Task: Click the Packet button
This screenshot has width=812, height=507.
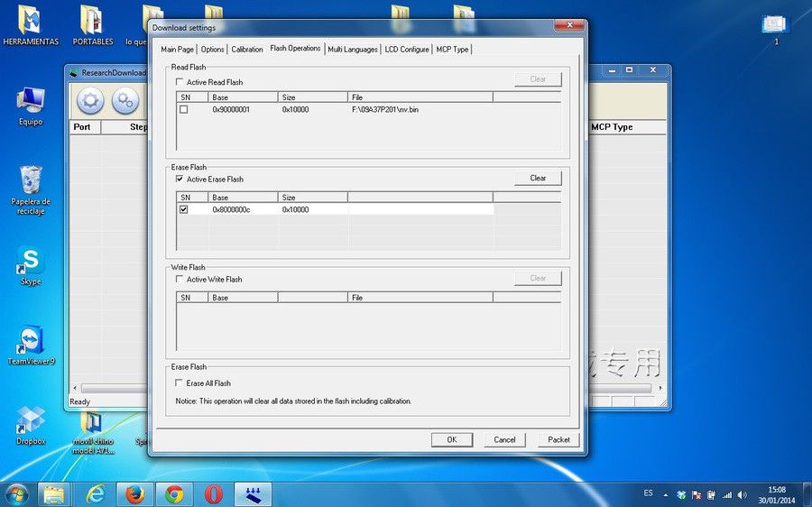Action: (x=558, y=439)
